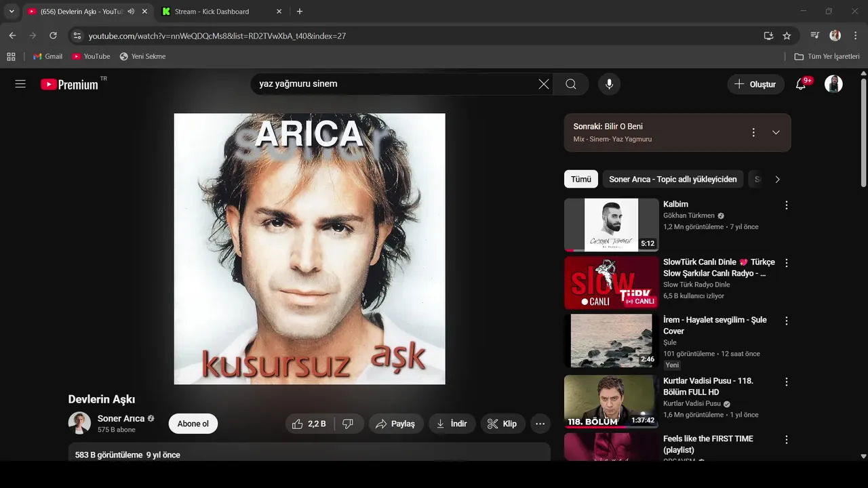Viewport: 868px width, 488px height.
Task: Click the browser address bar
Action: [420, 36]
